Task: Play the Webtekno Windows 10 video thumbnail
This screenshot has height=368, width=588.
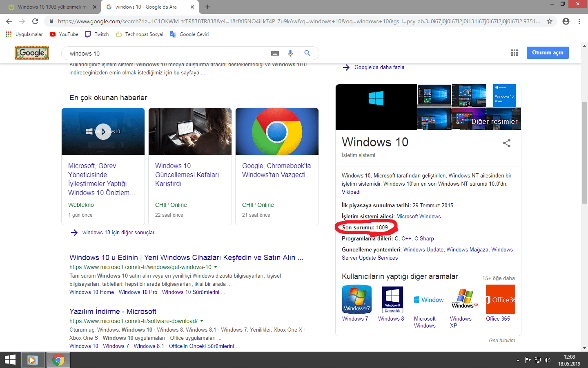Action: 103,131
